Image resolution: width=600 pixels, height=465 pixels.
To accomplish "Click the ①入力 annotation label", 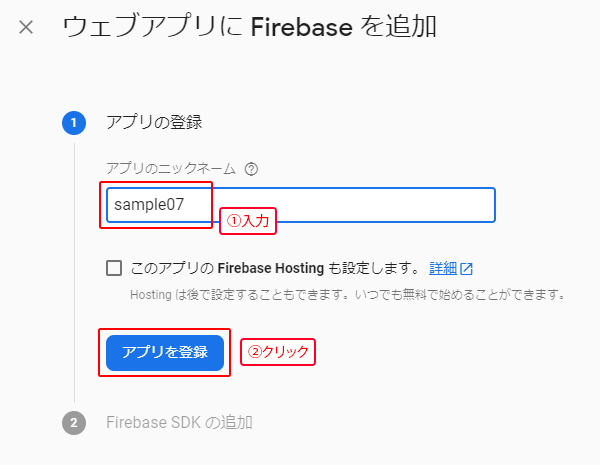I will (247, 221).
